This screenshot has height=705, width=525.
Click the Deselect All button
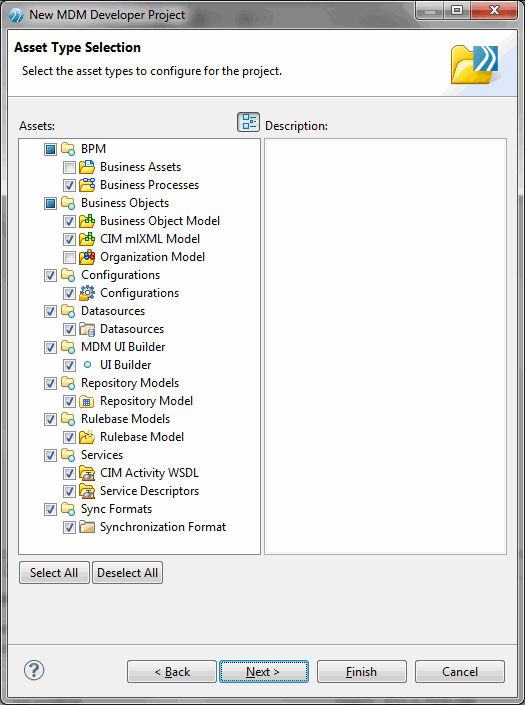coord(128,572)
